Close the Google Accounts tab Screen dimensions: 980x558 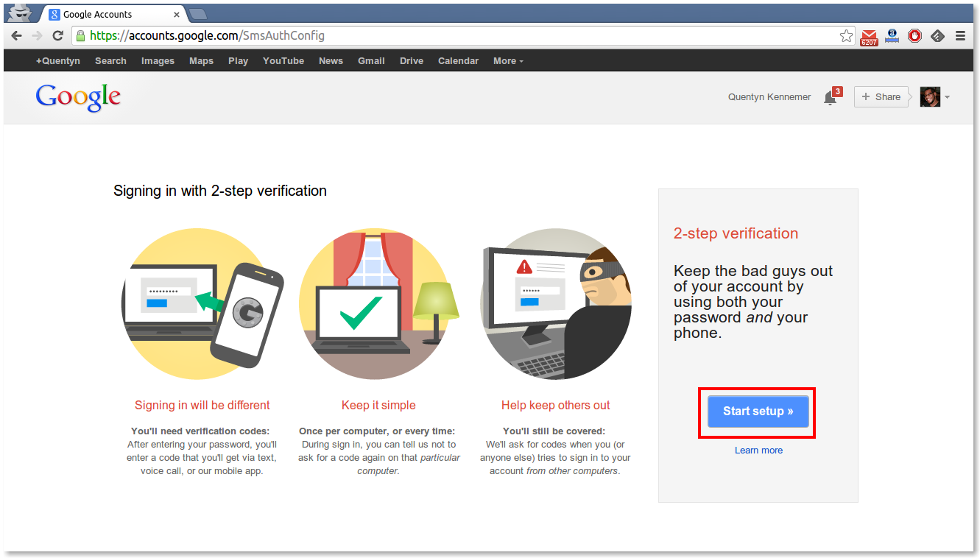[177, 14]
